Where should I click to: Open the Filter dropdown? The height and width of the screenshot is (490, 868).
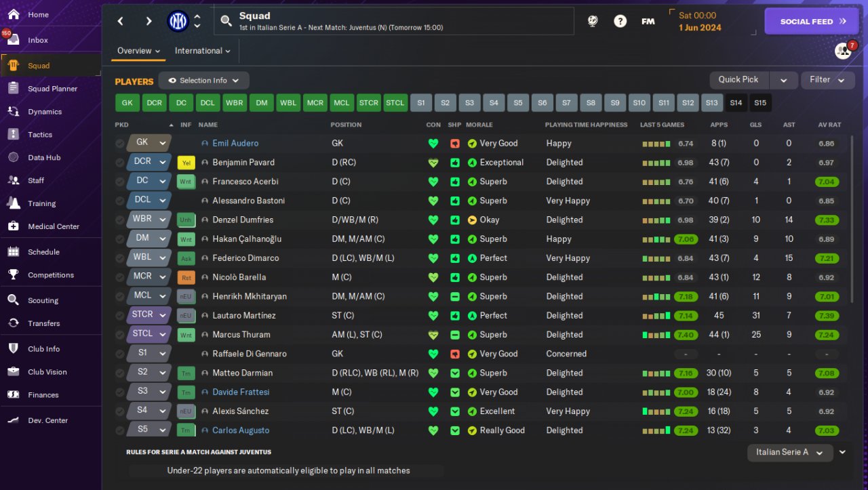pos(827,80)
